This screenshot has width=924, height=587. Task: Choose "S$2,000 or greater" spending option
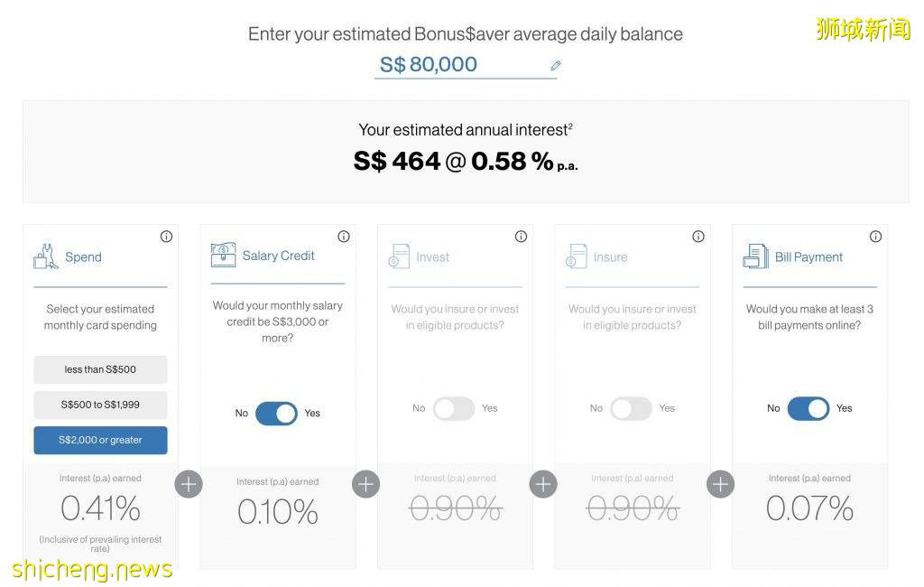pos(100,440)
